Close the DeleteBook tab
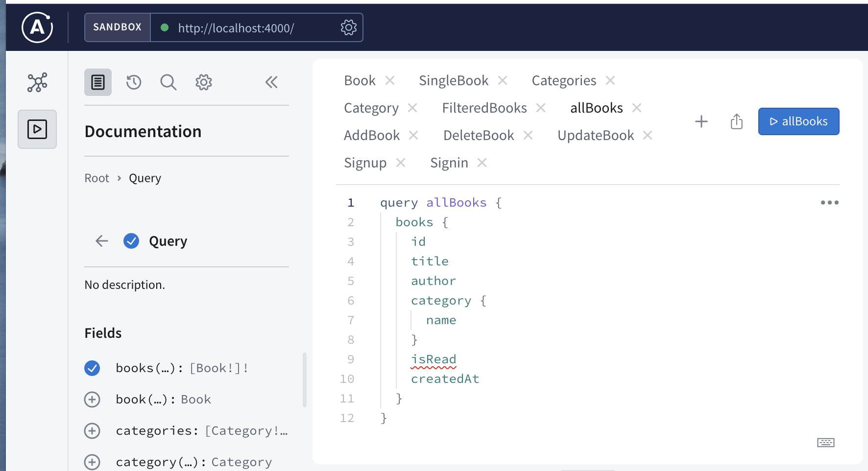The width and height of the screenshot is (868, 471). pyautogui.click(x=528, y=135)
